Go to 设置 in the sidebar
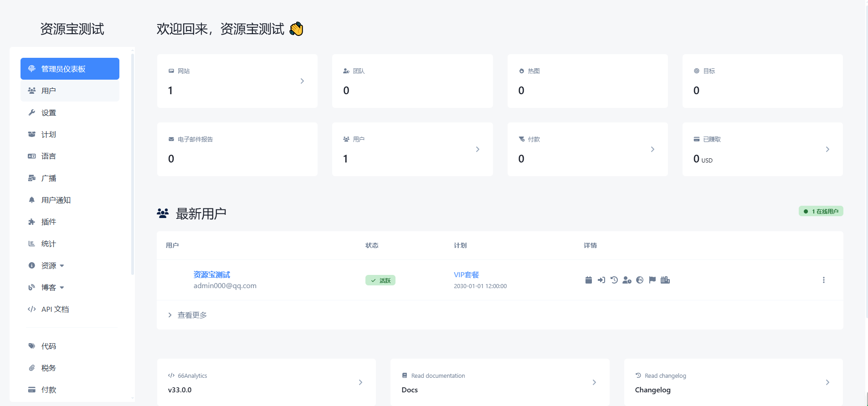Screen dimensions: 868x406 (70, 112)
